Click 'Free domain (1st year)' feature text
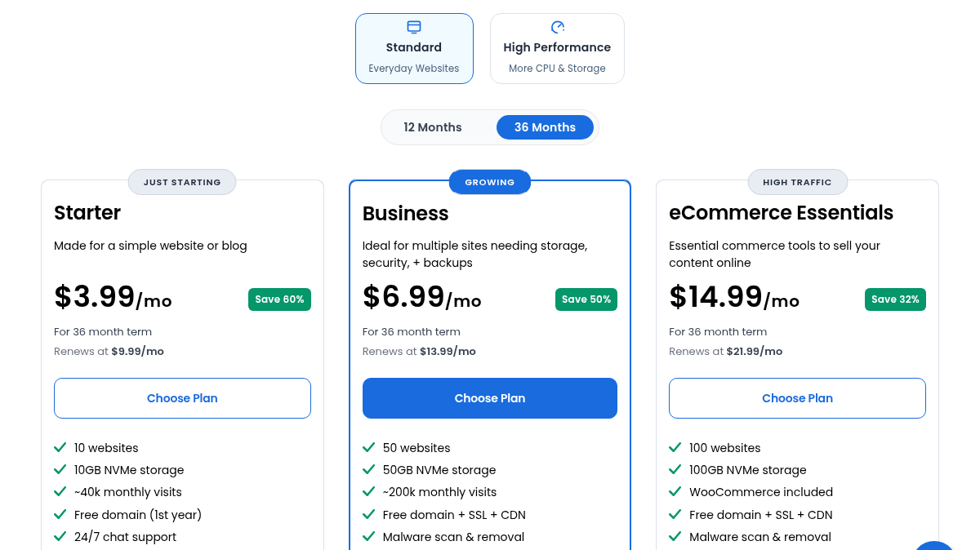This screenshot has height=550, width=980. click(138, 515)
